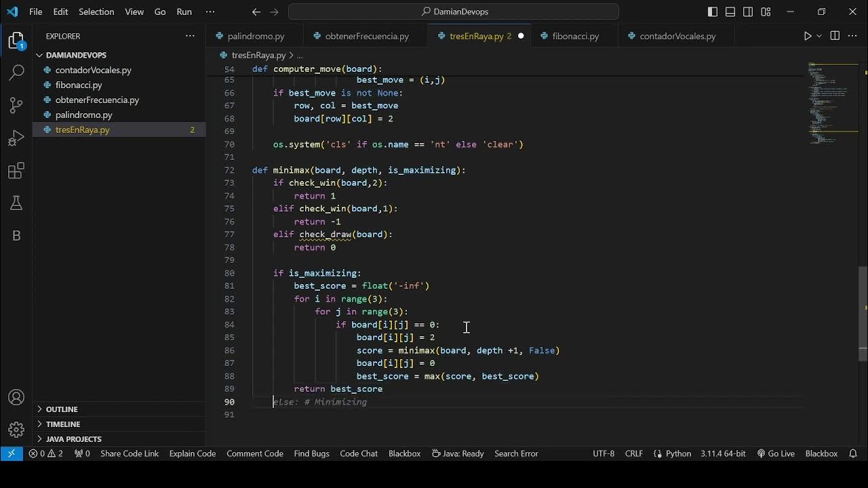
Task: Click the editor vertical scrollbar thumb
Action: click(863, 314)
